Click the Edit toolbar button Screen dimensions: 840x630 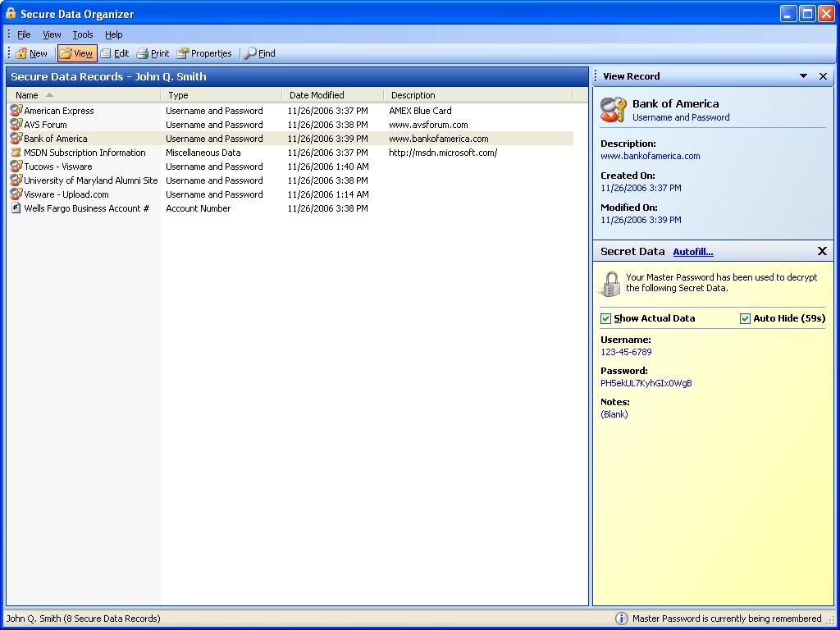click(115, 53)
